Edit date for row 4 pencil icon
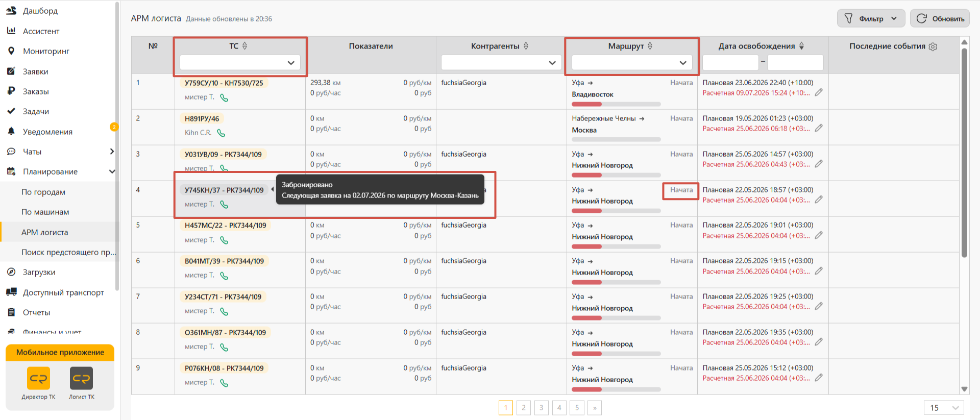980x420 pixels. click(819, 200)
